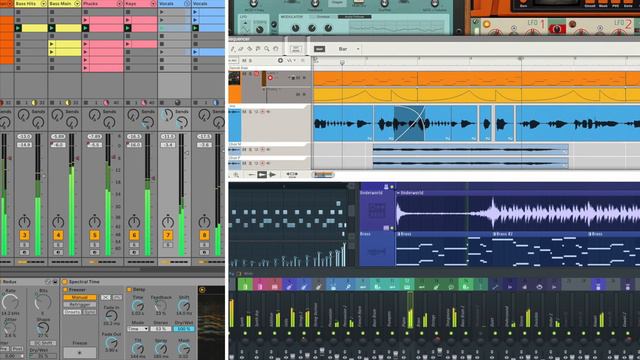Launch the playing Keys pink clip
The width and height of the screenshot is (640, 360).
[x=128, y=28]
